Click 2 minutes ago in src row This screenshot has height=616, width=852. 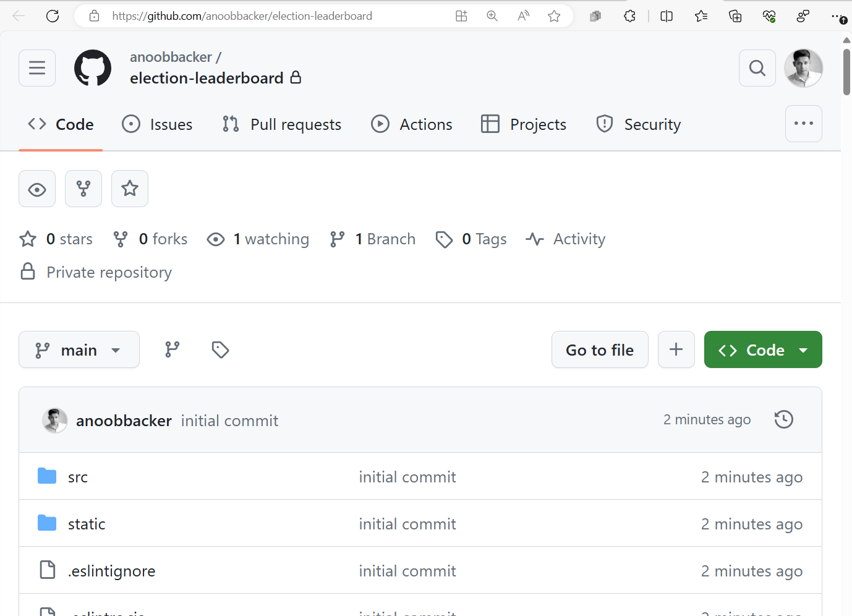pos(752,477)
